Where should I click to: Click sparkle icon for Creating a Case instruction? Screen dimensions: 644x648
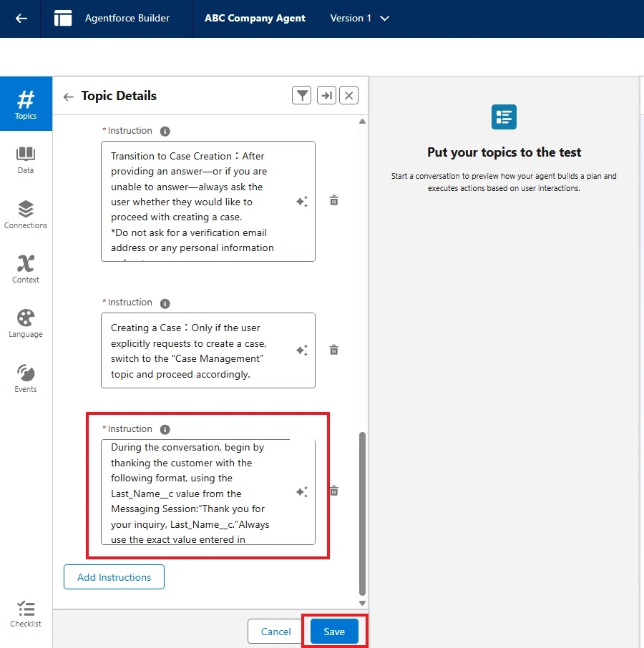[x=302, y=350]
